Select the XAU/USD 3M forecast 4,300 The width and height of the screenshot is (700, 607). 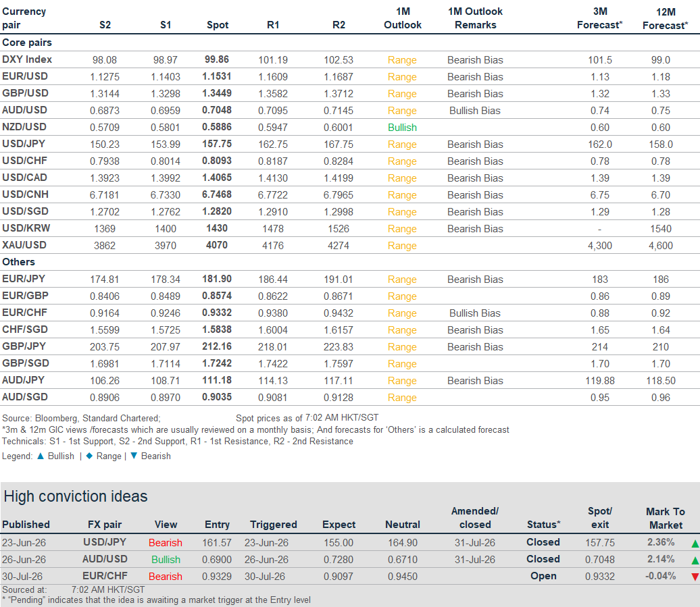coord(600,246)
